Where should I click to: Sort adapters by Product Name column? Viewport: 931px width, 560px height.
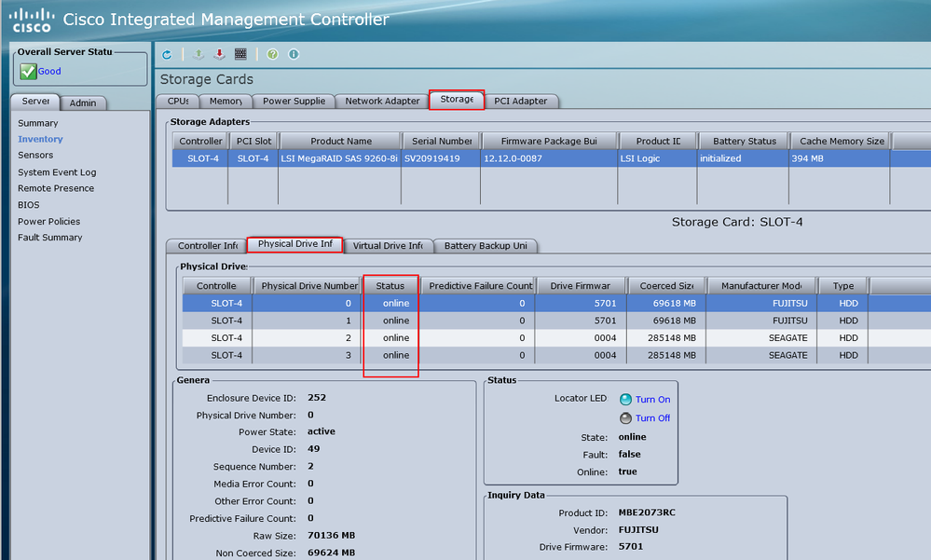[341, 142]
